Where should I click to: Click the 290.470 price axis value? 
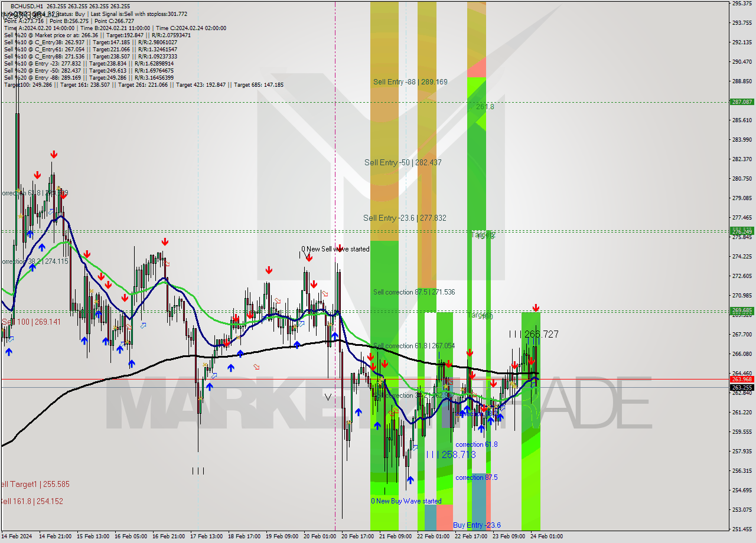(x=742, y=61)
